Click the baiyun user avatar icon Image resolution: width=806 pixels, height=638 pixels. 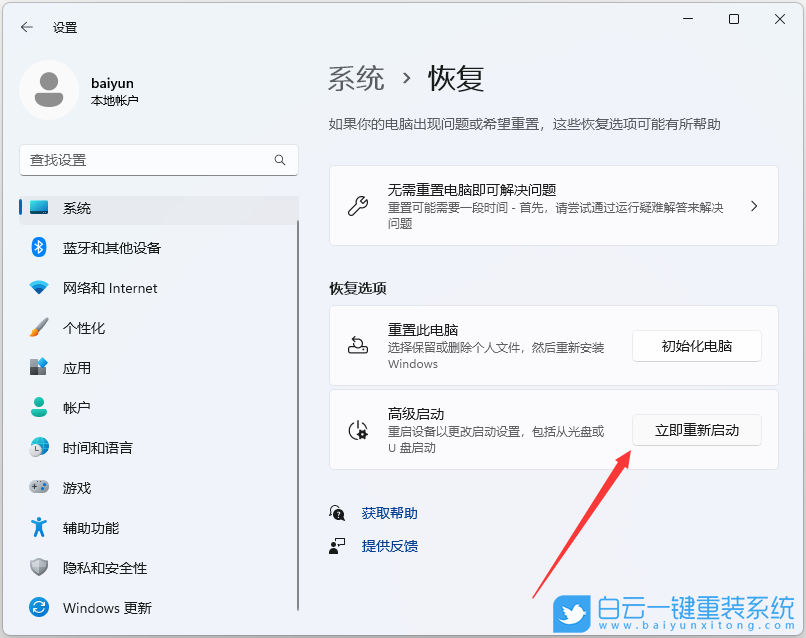[49, 89]
